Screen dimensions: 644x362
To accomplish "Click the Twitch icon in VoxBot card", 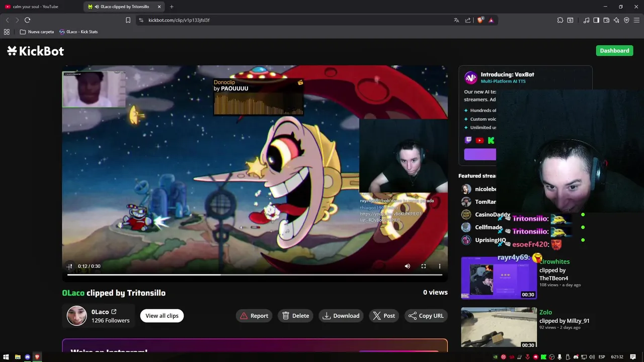I will click(x=468, y=140).
